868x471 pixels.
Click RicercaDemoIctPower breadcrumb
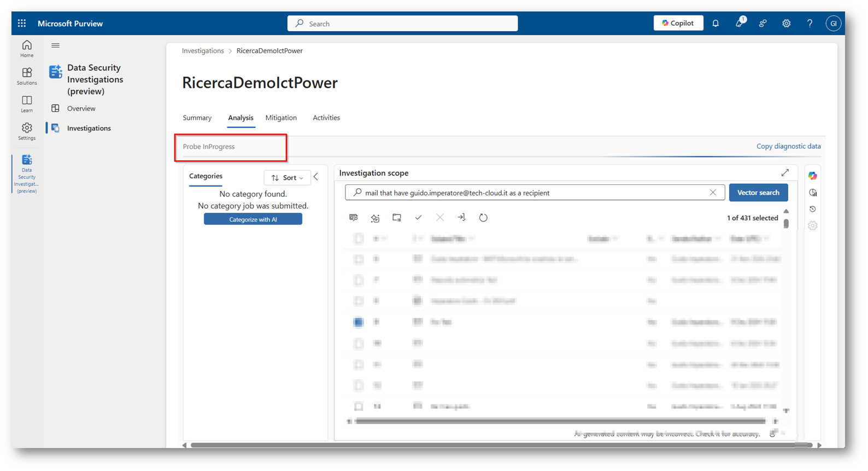[269, 51]
